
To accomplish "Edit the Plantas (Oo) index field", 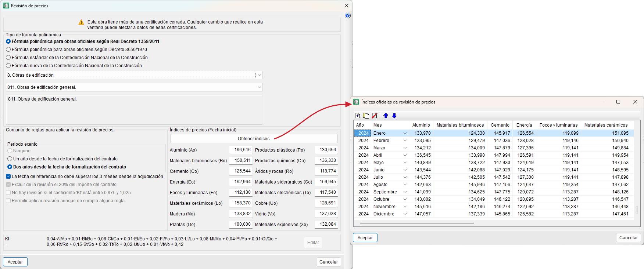I will point(241,224).
